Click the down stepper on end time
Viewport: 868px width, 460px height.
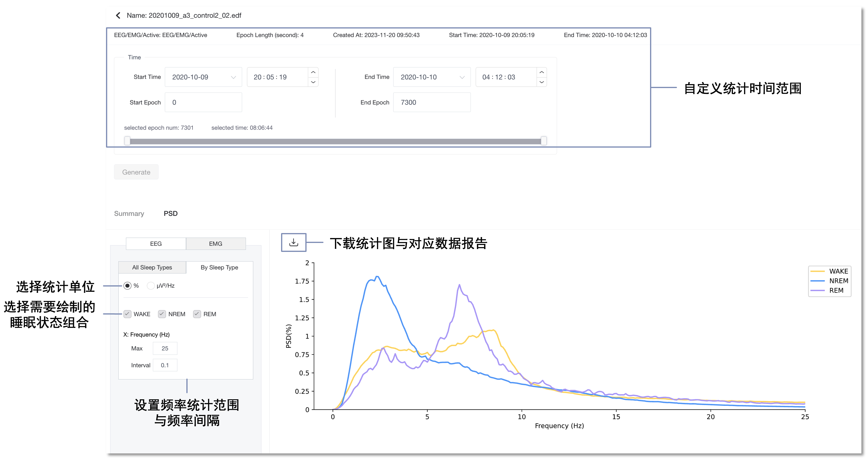[x=541, y=82]
